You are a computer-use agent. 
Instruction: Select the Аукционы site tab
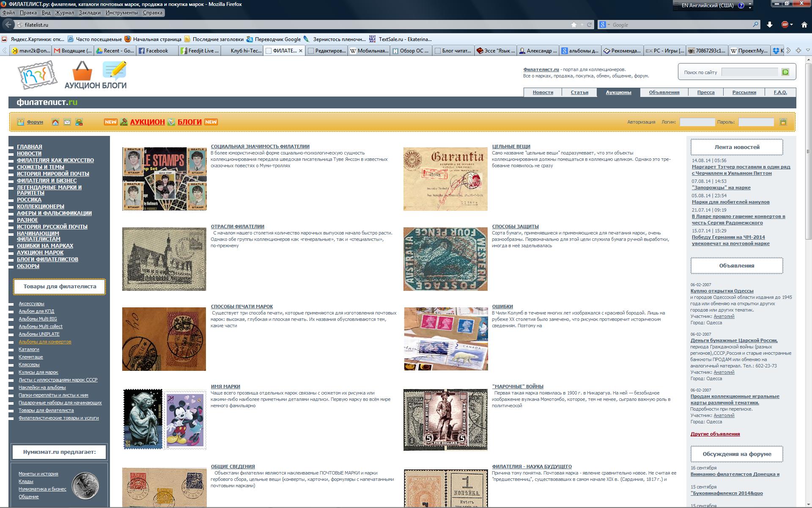[618, 92]
